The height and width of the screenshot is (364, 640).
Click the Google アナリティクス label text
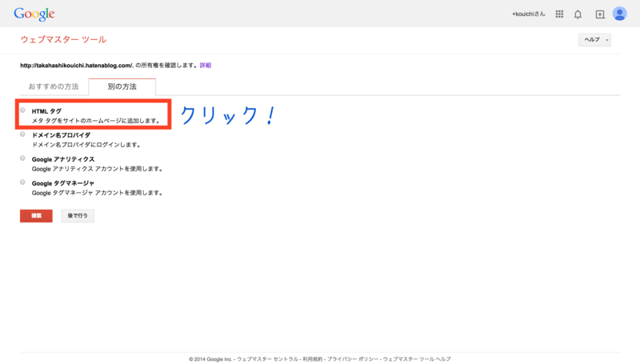coord(63,159)
